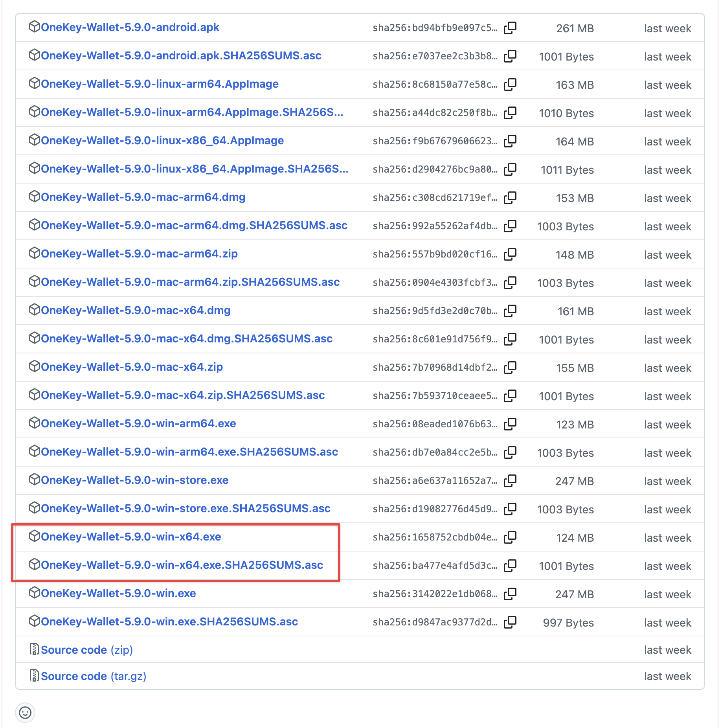This screenshot has height=728, width=720.
Task: Download OneKey-Wallet-5.9.0-android.apk
Action: click(x=130, y=28)
